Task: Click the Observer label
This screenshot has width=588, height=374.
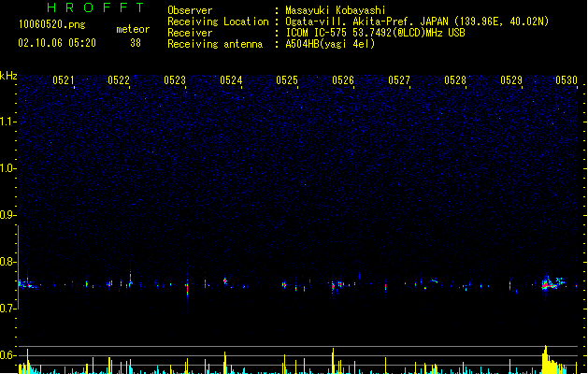Action: coord(190,10)
